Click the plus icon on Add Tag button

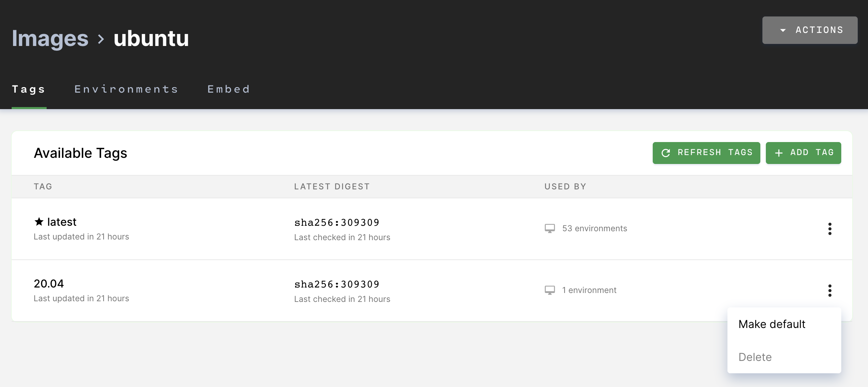point(779,153)
